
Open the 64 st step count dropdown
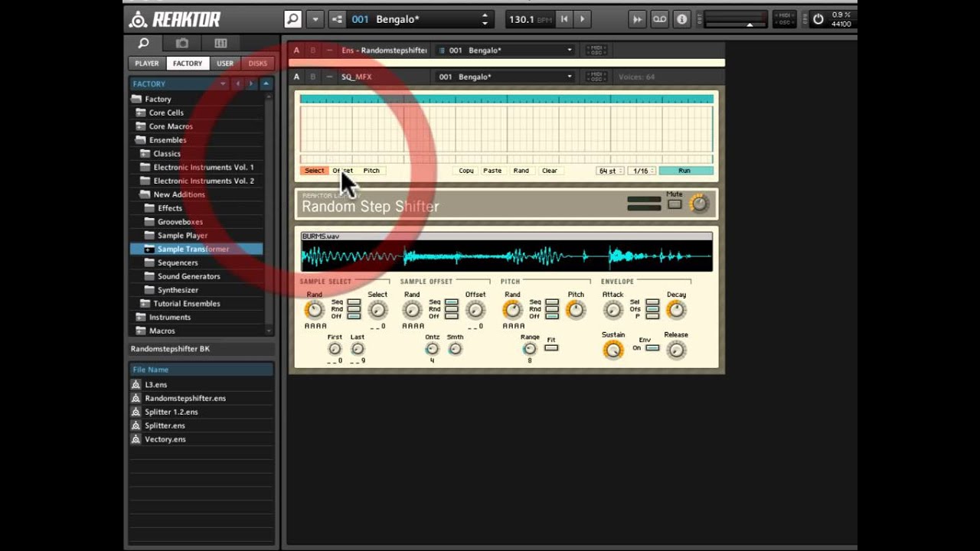[610, 171]
